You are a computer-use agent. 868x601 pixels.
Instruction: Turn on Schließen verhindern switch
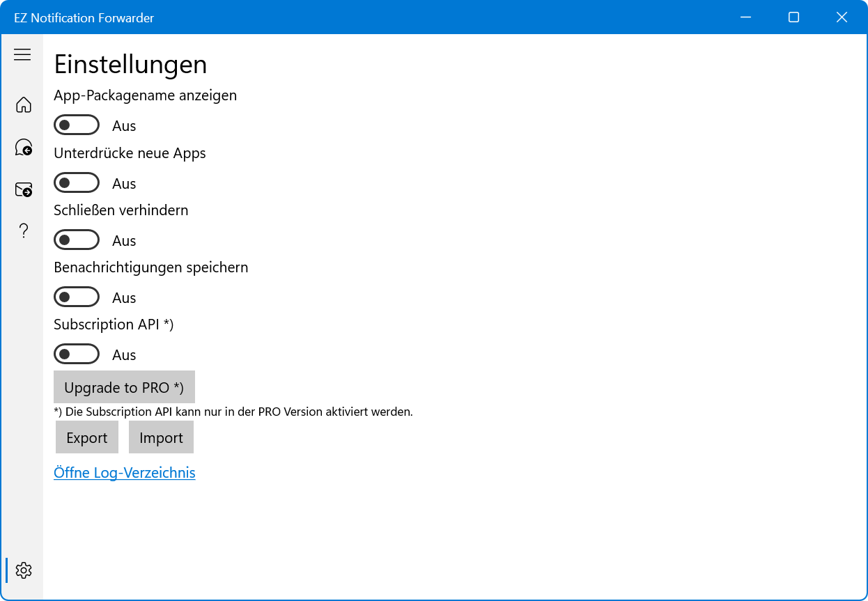[77, 240]
